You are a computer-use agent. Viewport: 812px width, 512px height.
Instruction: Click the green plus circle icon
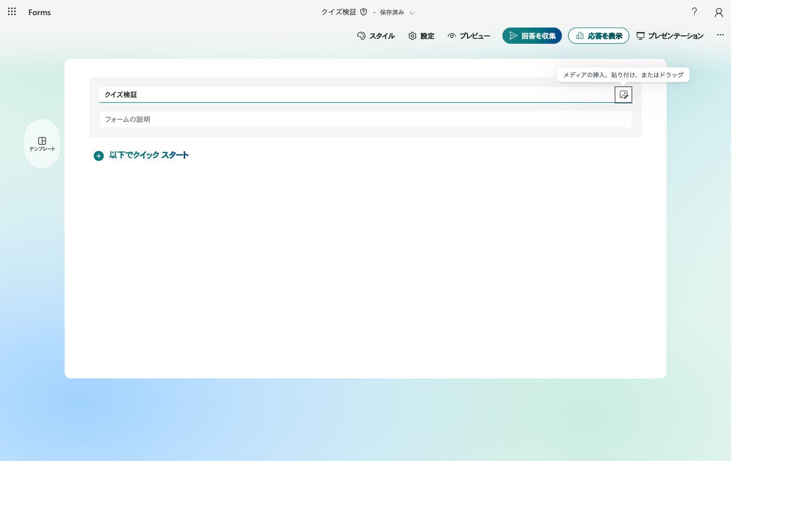coord(99,156)
